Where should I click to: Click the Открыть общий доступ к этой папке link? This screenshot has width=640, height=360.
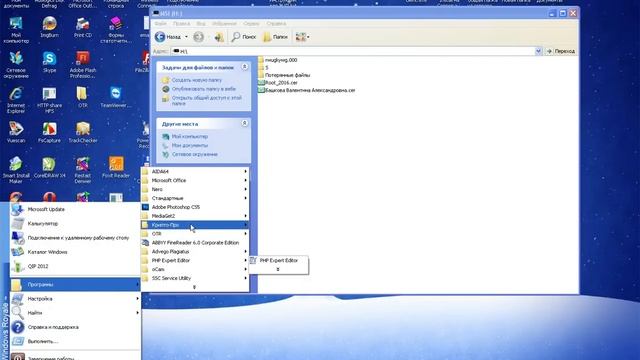[x=207, y=100]
